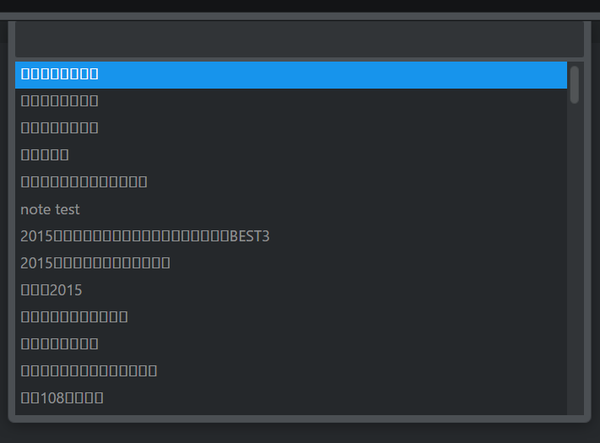Select the entry directly below the highlighted one

[291, 101]
